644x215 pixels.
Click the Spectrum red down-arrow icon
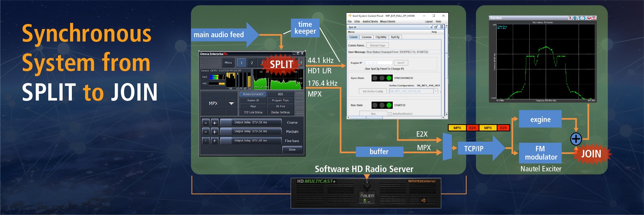click(589, 18)
